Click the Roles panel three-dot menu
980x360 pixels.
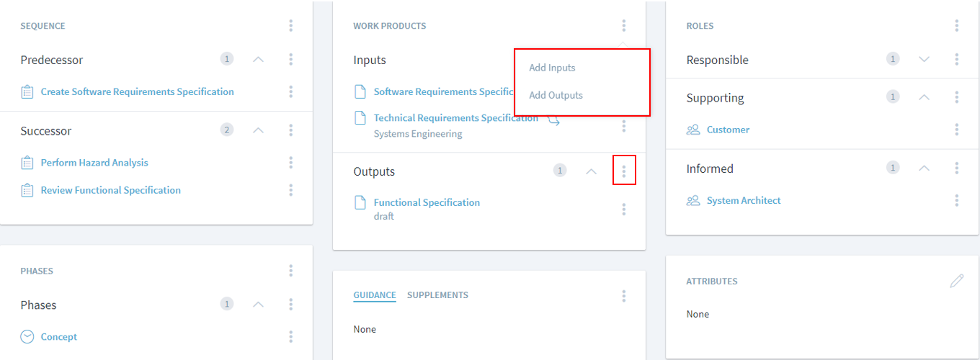(x=956, y=26)
